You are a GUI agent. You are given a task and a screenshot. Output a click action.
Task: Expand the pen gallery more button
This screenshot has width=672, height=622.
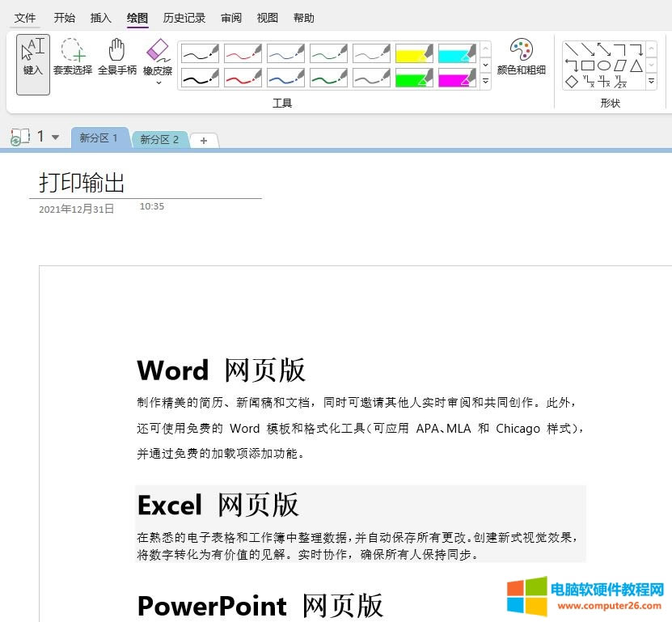click(x=485, y=81)
